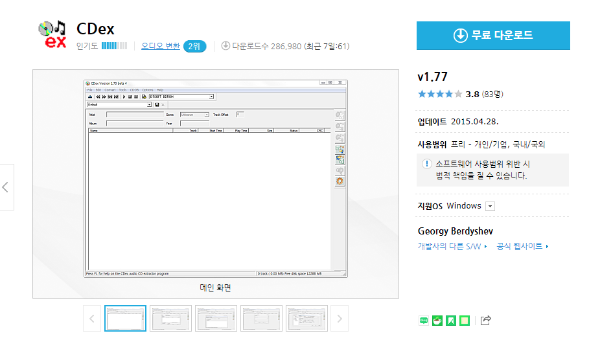
Task: Share to Naver cafe cup icon
Action: pyautogui.click(x=437, y=321)
